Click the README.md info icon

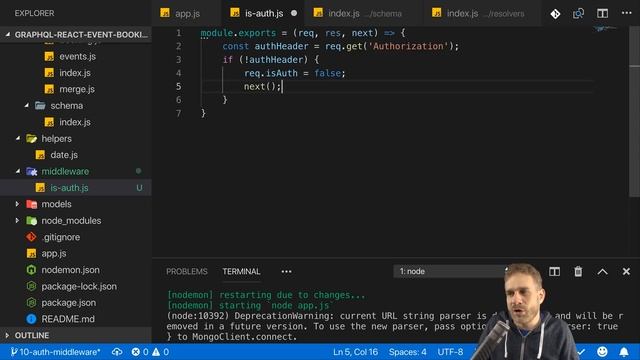click(x=31, y=319)
